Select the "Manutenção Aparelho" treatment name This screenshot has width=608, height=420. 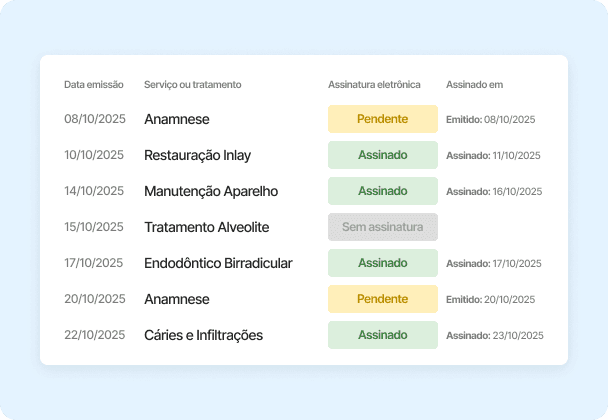tap(211, 191)
